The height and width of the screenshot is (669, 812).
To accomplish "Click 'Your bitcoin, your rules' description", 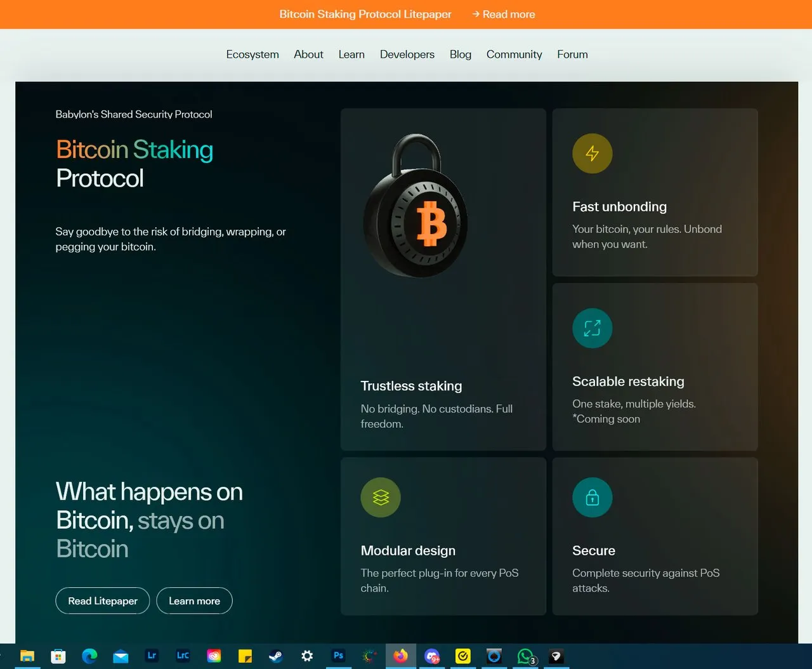I will coord(647,236).
